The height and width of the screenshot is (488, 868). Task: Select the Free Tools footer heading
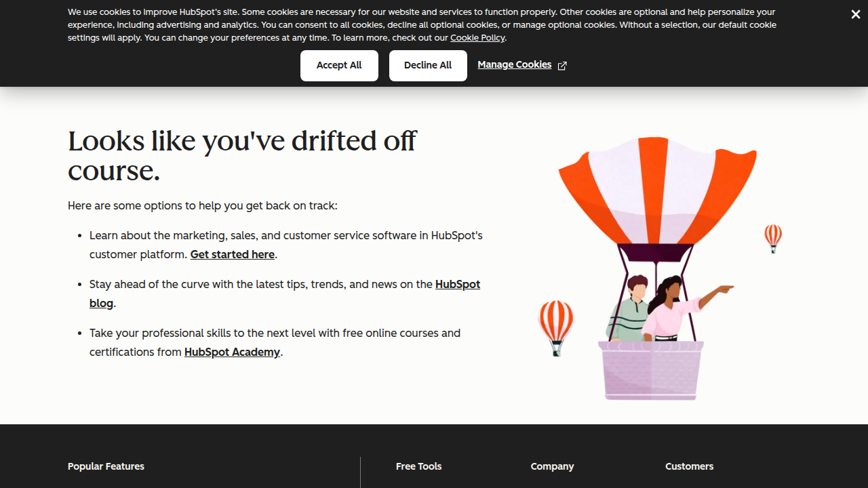pyautogui.click(x=418, y=466)
